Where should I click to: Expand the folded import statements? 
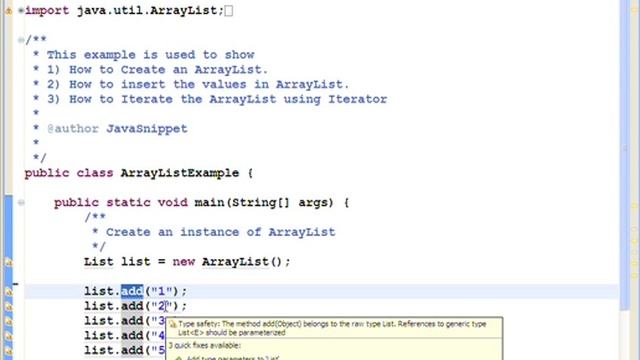[x=20, y=11]
